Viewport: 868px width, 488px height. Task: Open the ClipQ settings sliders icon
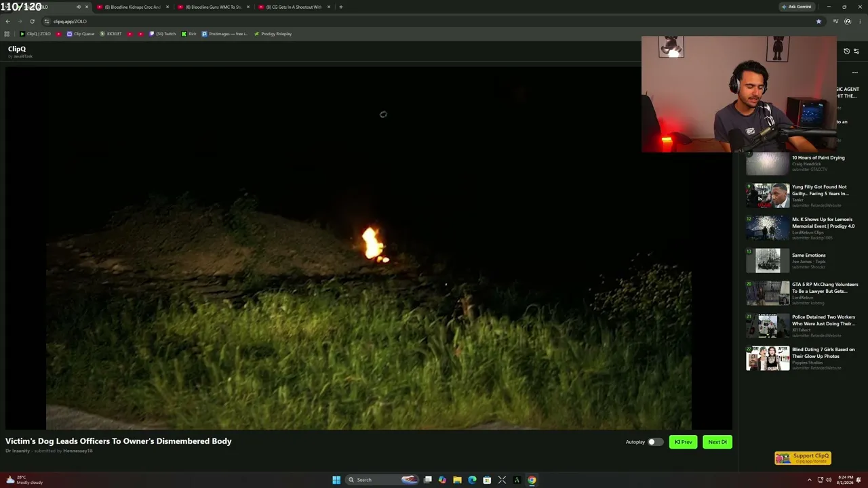pyautogui.click(x=856, y=51)
